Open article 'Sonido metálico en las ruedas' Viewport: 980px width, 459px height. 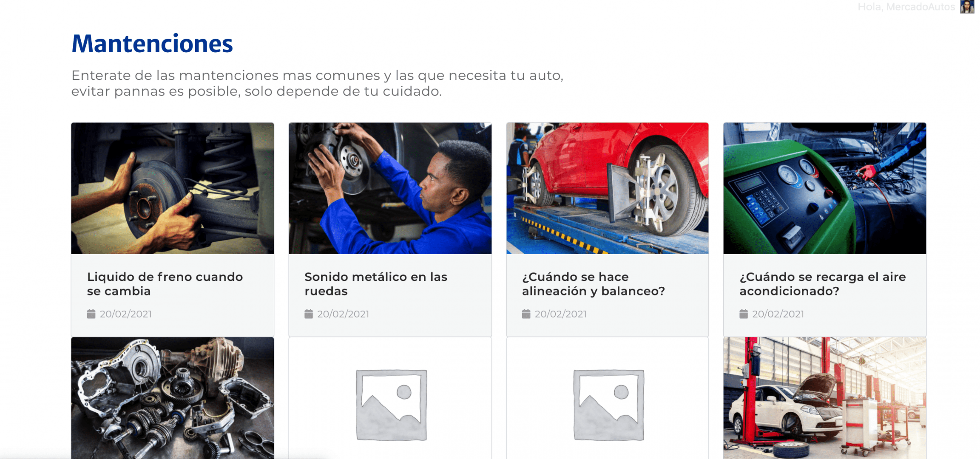click(376, 284)
